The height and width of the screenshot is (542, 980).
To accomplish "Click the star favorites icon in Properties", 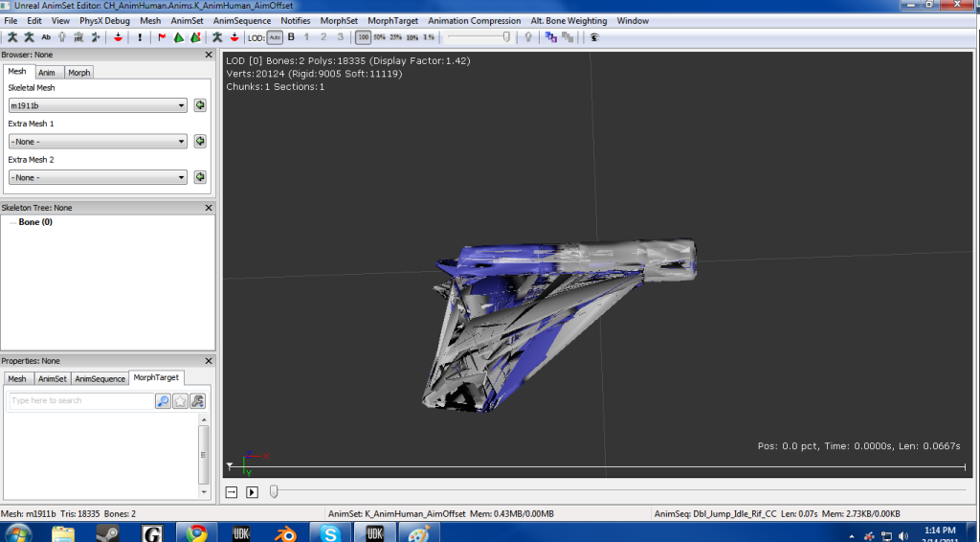I will point(180,400).
